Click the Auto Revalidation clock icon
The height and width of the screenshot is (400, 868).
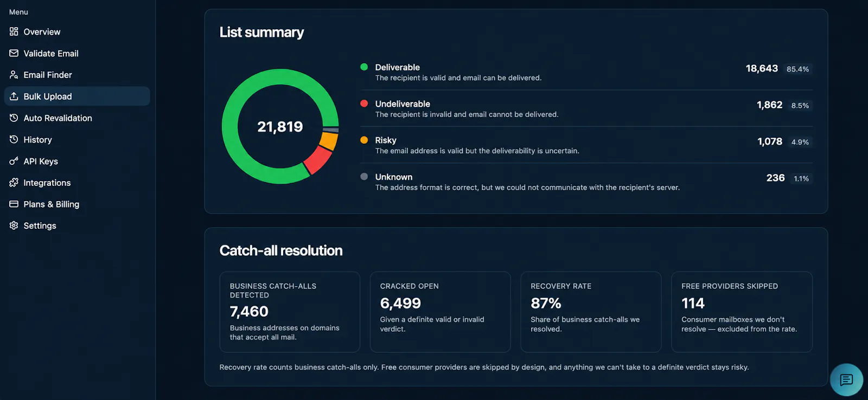pyautogui.click(x=14, y=118)
